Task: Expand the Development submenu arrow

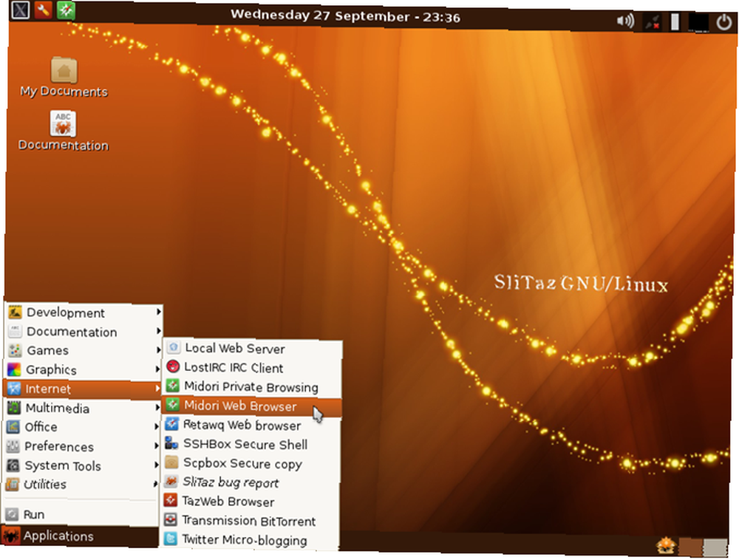Action: click(x=159, y=311)
